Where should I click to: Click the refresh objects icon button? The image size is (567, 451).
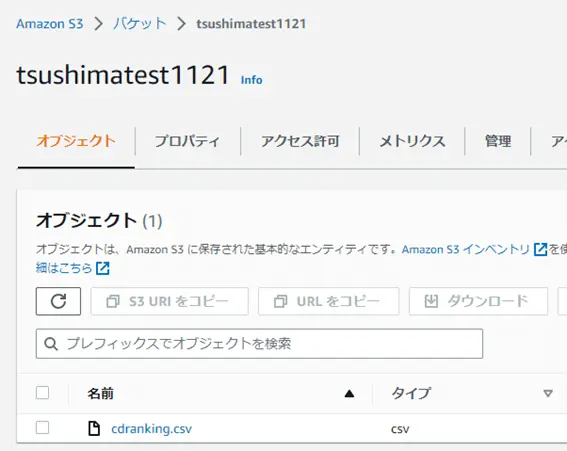pyautogui.click(x=58, y=301)
